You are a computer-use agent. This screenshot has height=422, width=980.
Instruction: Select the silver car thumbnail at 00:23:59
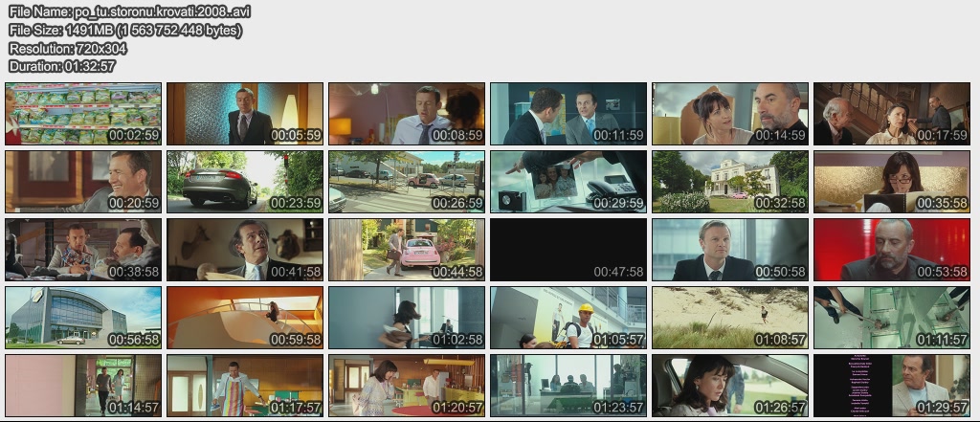tap(245, 182)
